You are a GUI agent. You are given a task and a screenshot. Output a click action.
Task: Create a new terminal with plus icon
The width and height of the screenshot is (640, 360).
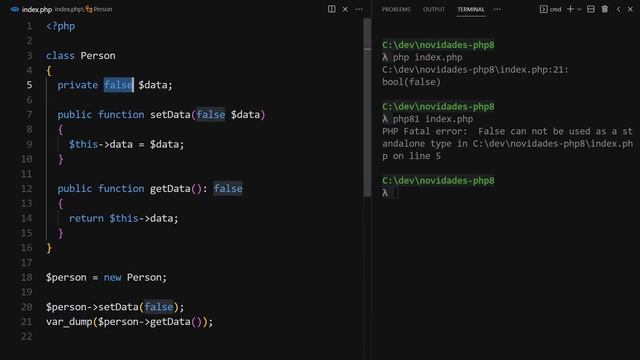click(570, 9)
